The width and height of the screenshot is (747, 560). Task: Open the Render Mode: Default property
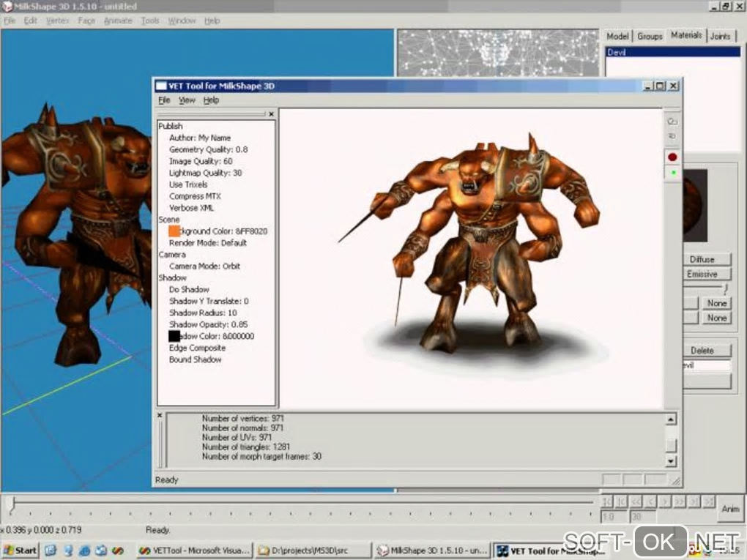click(208, 243)
